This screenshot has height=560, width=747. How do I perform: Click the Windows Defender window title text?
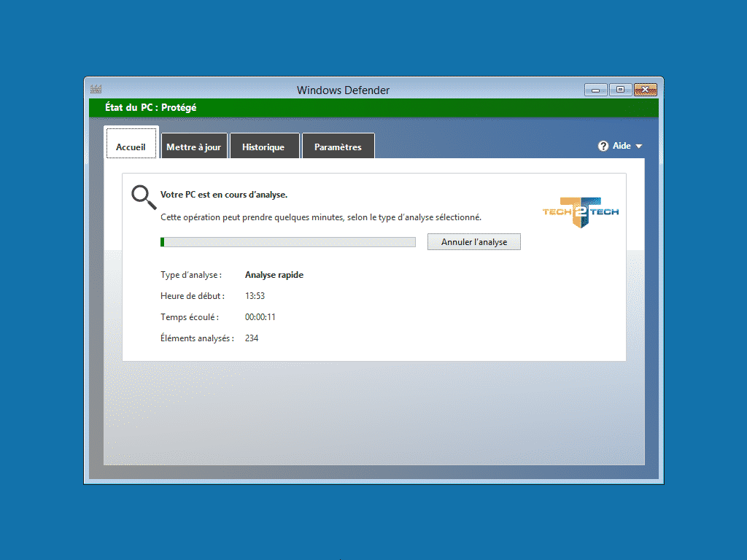(343, 90)
